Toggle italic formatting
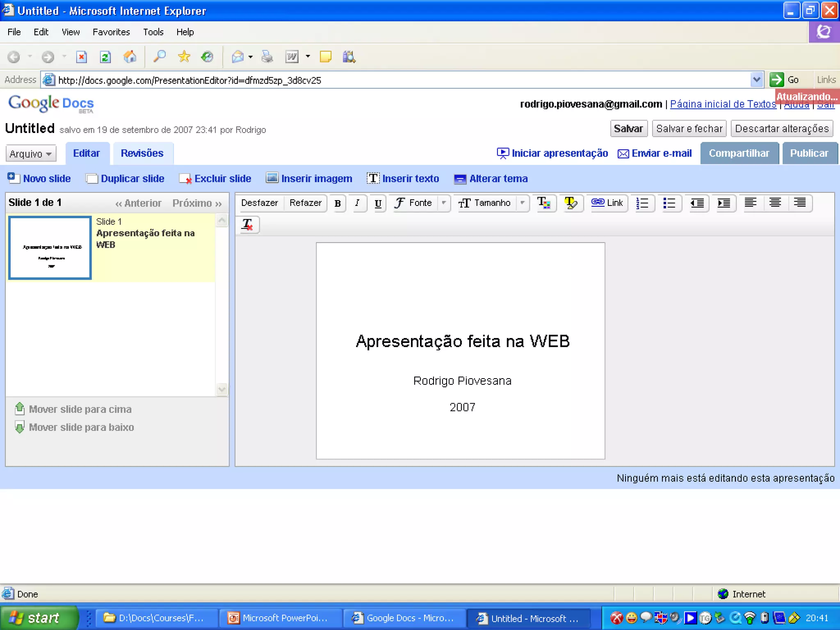 point(357,203)
